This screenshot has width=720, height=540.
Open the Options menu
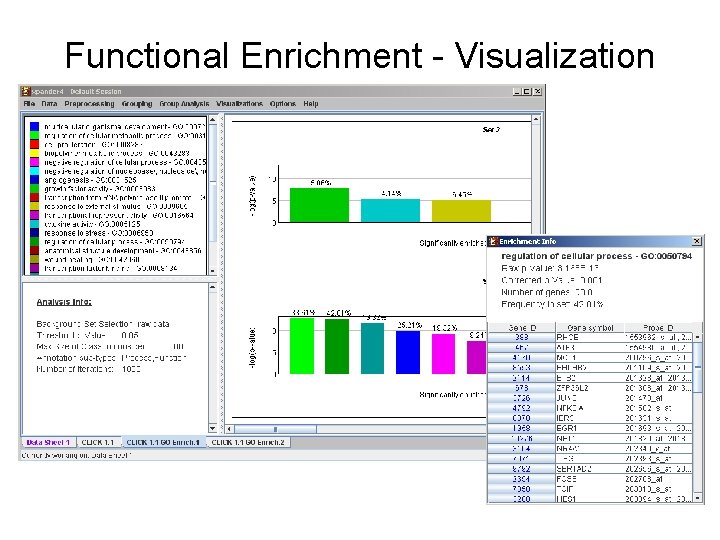click(x=283, y=104)
